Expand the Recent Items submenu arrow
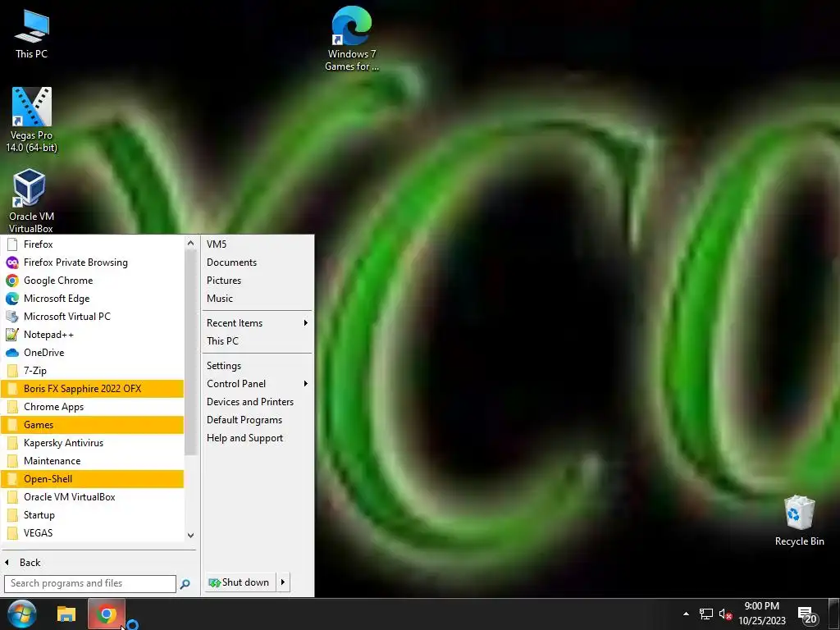 305,323
